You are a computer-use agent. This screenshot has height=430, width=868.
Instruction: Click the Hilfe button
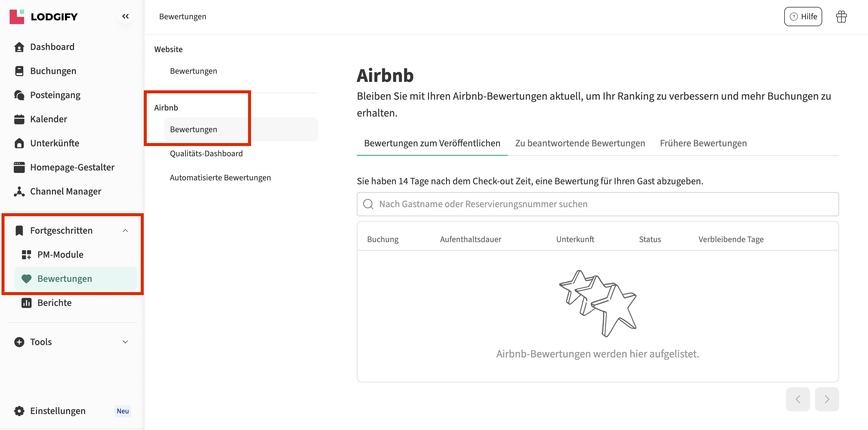click(803, 17)
